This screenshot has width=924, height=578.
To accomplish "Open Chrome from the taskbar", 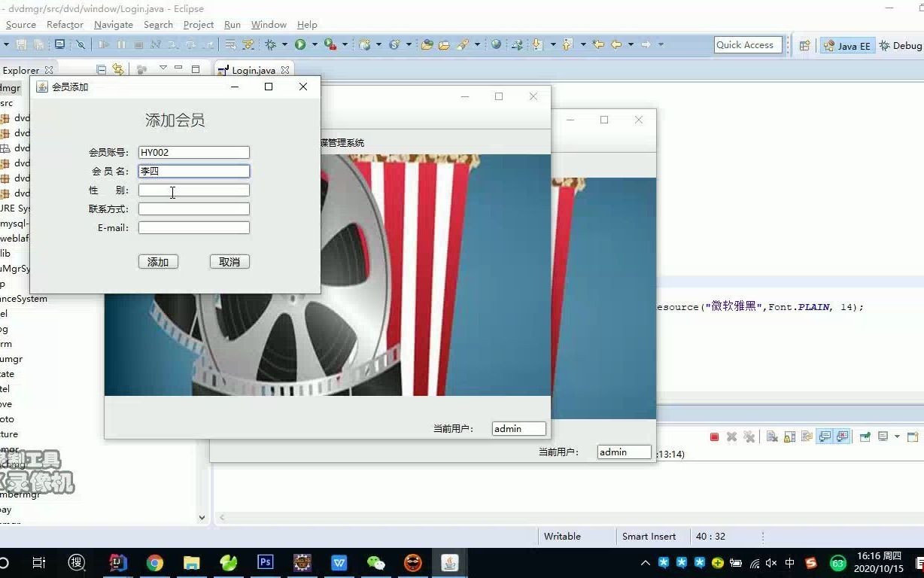I will pos(153,562).
